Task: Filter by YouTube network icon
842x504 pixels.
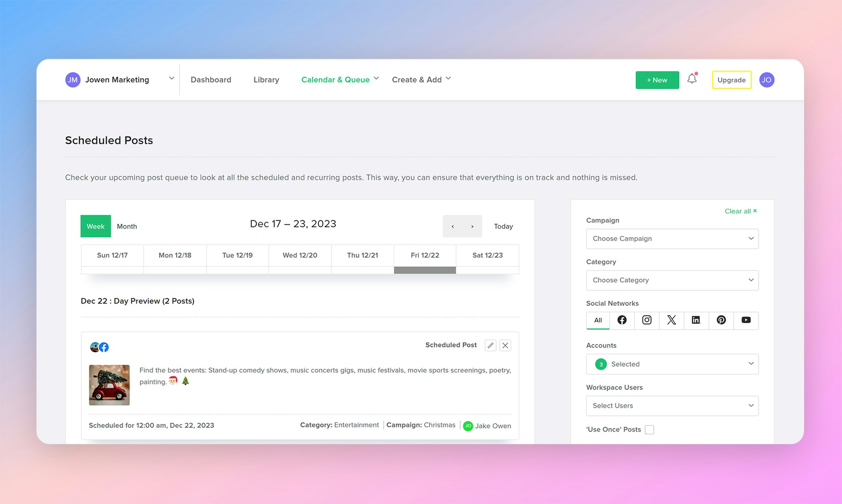Action: pyautogui.click(x=746, y=320)
